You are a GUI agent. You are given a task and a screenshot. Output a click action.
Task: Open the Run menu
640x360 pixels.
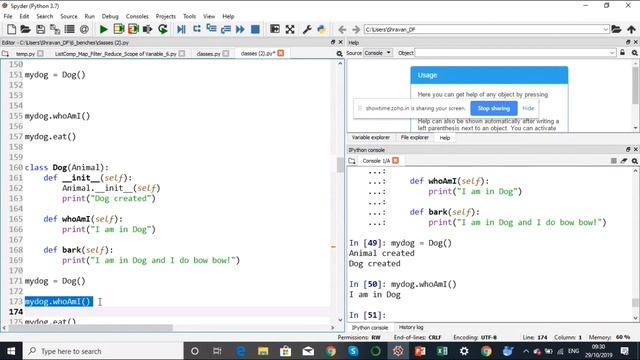89,16
